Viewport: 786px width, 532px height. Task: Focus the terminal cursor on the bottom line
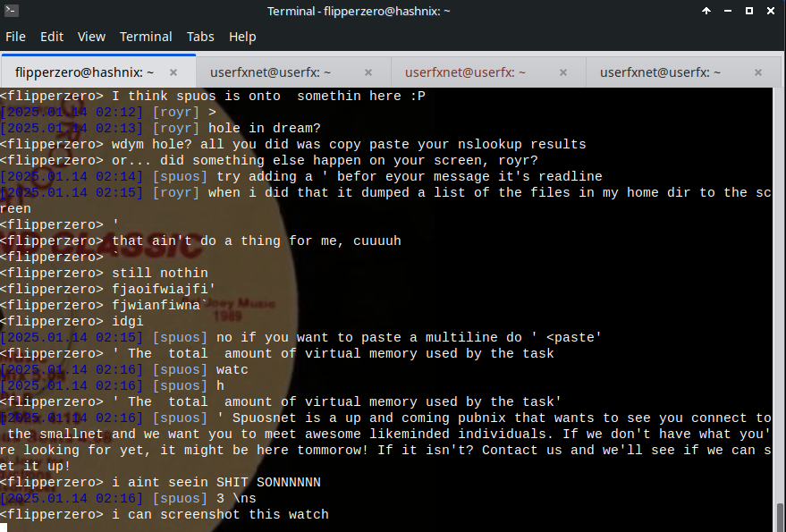pos(4,528)
